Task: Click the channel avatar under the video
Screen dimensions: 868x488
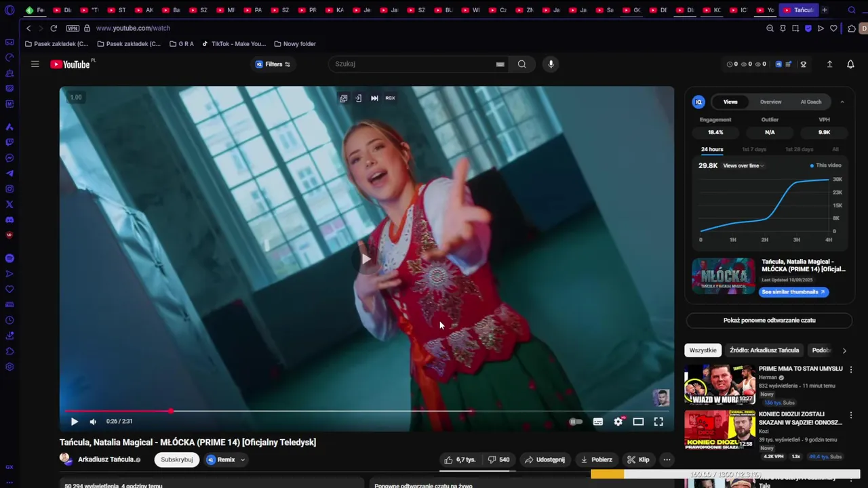Action: tap(66, 459)
